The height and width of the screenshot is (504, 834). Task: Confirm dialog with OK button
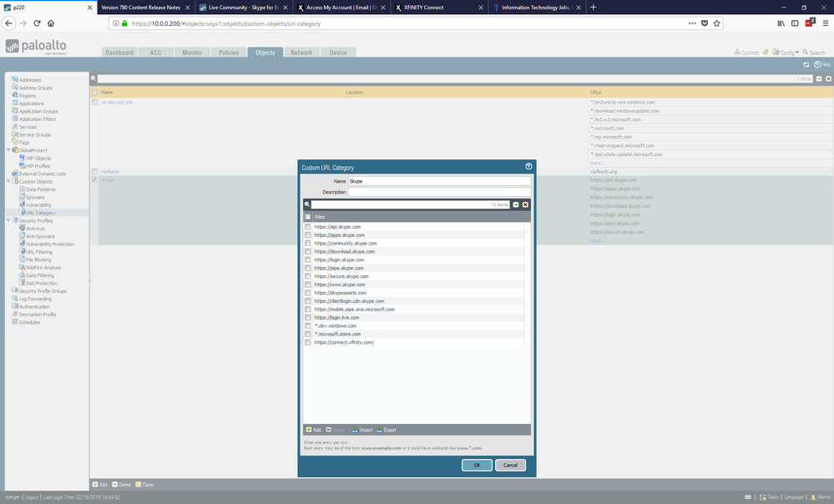coord(477,465)
